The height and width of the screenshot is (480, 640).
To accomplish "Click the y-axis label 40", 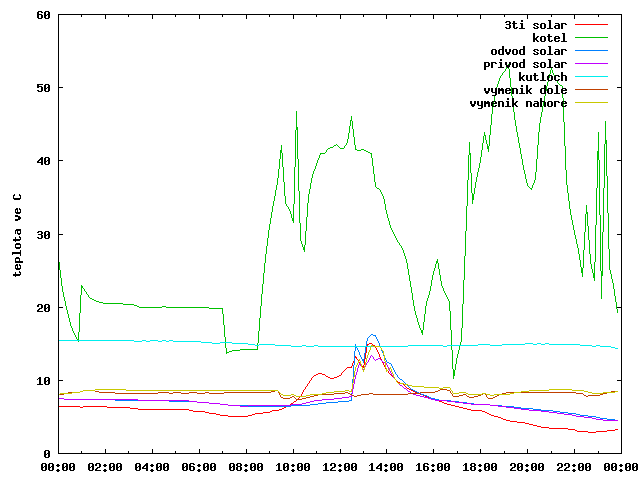I will click(x=43, y=162).
